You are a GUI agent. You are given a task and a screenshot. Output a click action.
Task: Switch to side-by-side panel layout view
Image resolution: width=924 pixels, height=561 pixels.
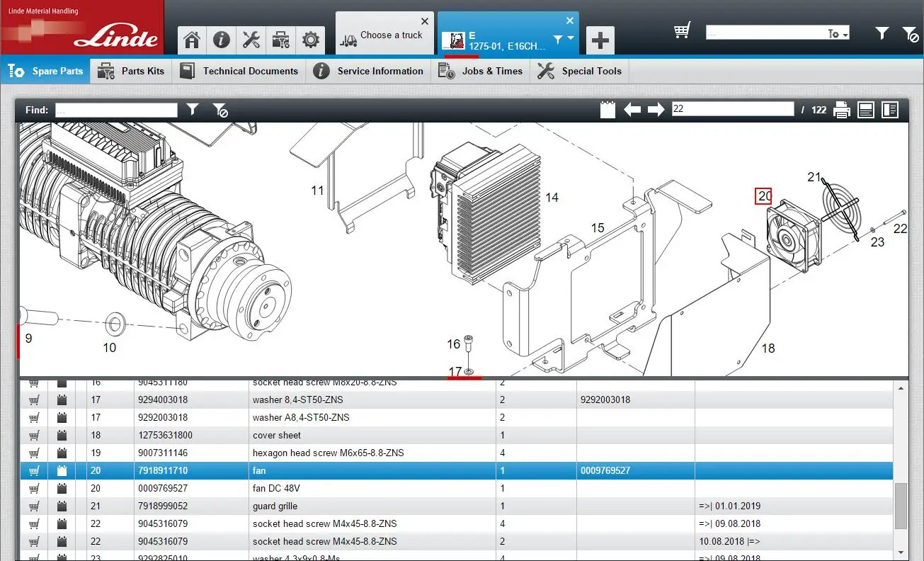pos(890,110)
